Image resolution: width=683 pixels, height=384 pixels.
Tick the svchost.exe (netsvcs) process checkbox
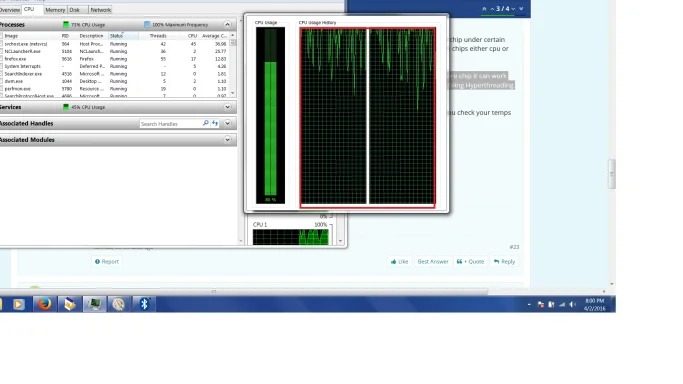tap(1, 44)
